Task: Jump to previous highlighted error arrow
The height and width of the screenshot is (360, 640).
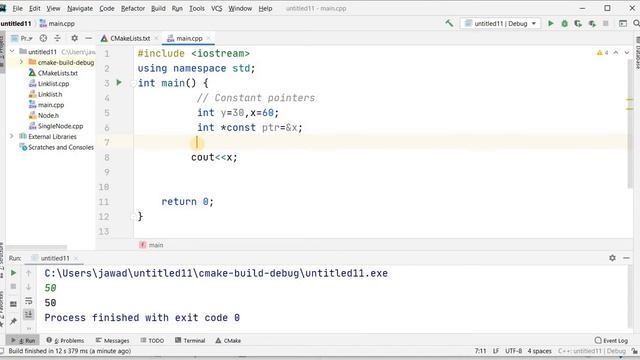Action: [x=616, y=53]
